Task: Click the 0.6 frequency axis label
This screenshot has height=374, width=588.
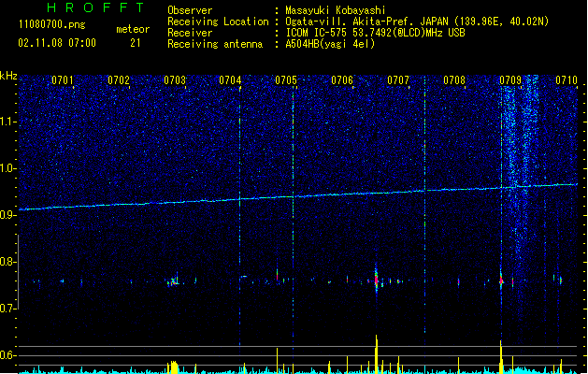Action: point(7,355)
